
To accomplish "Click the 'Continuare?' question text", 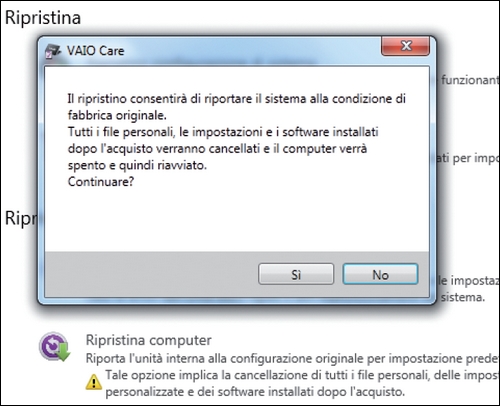I will point(101,182).
